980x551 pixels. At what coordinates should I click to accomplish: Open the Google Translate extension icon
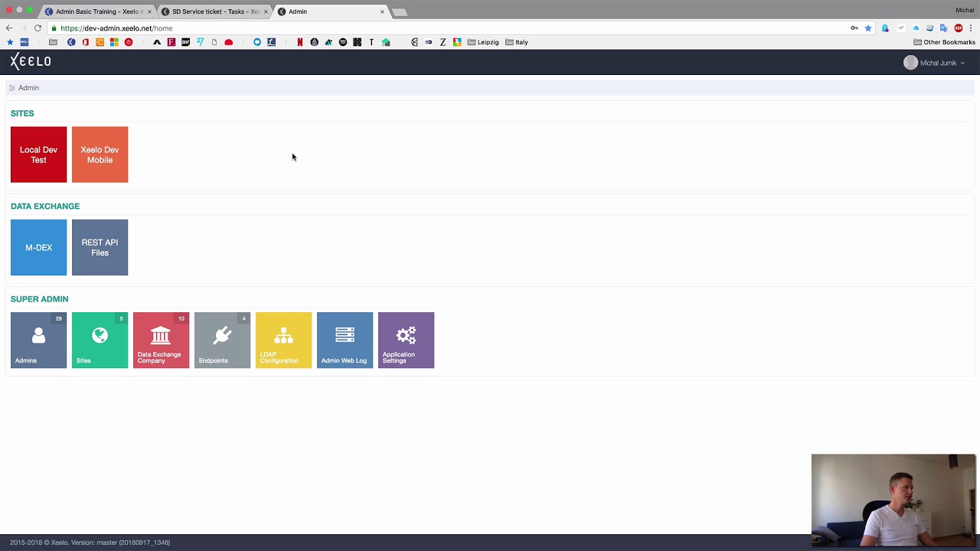944,28
